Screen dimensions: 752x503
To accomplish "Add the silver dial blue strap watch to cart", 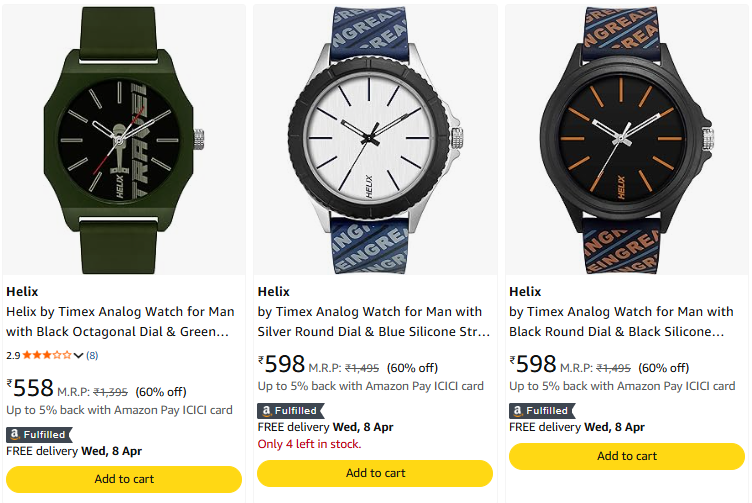I will click(375, 473).
